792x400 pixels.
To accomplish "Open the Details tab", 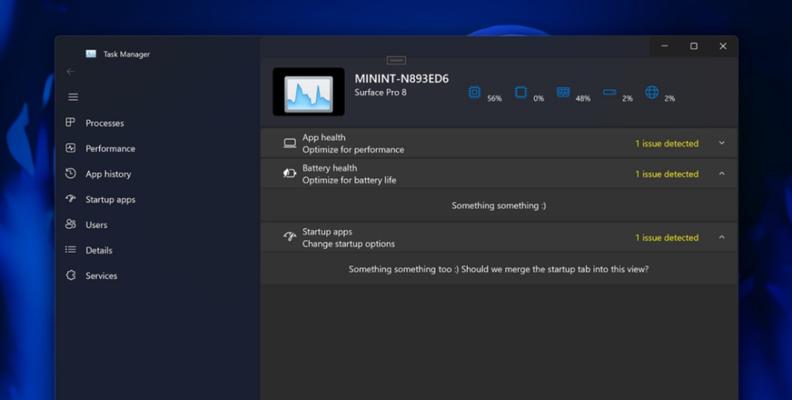I will click(98, 250).
